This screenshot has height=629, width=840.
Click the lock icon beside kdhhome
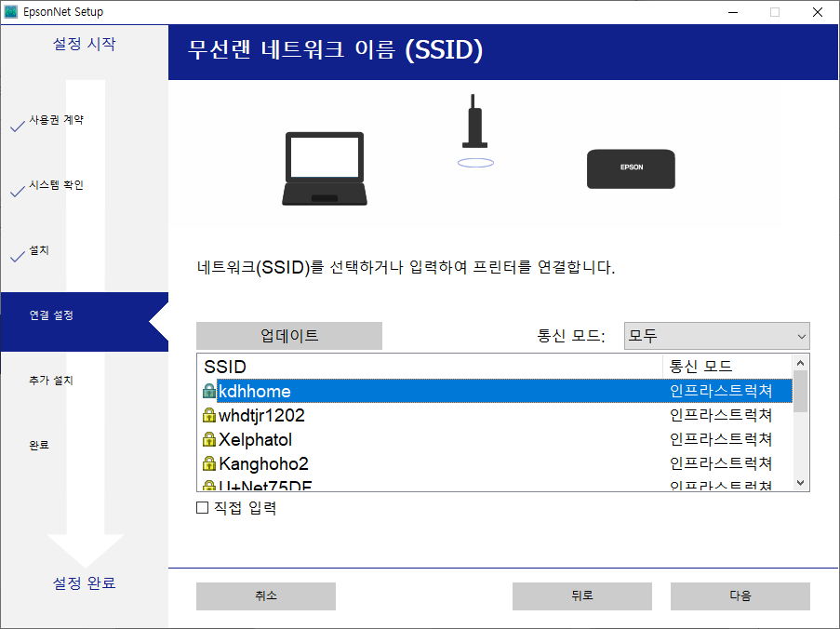[x=209, y=391]
